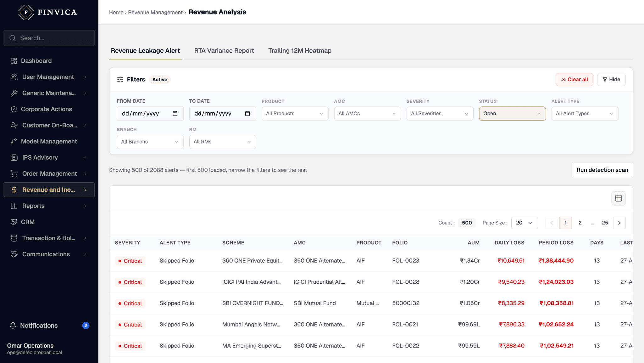Expand the User Management submenu chevron
The height and width of the screenshot is (363, 644).
click(85, 77)
